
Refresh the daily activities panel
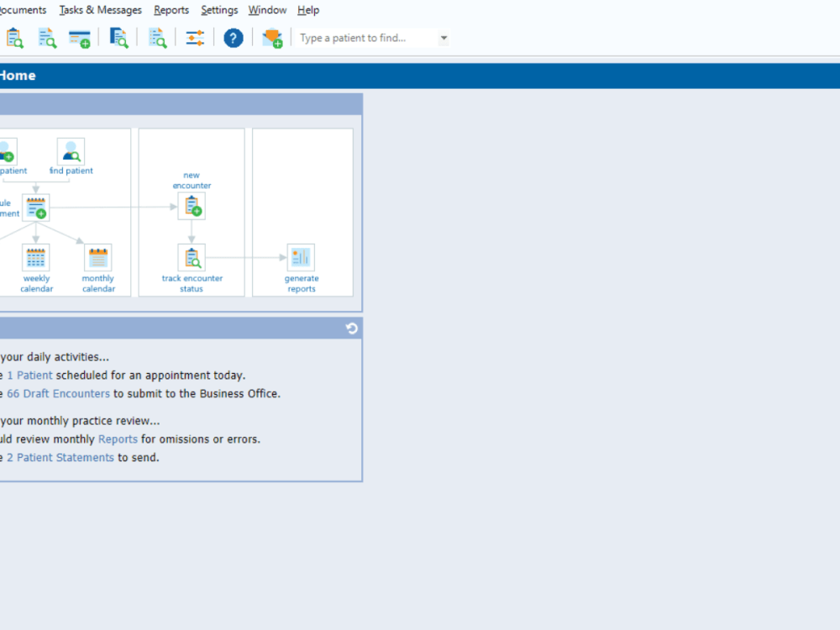tap(351, 328)
